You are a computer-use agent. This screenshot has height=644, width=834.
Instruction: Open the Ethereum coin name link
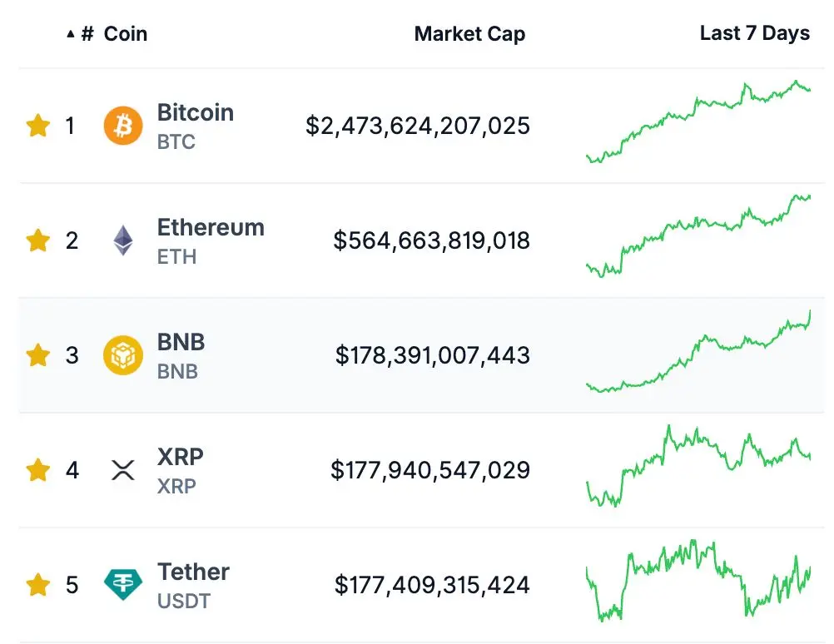coord(211,228)
